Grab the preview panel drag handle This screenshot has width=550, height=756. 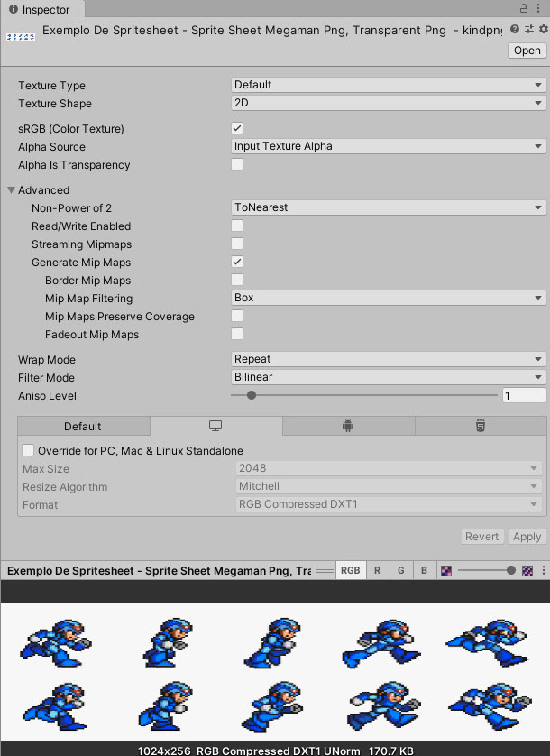(325, 571)
